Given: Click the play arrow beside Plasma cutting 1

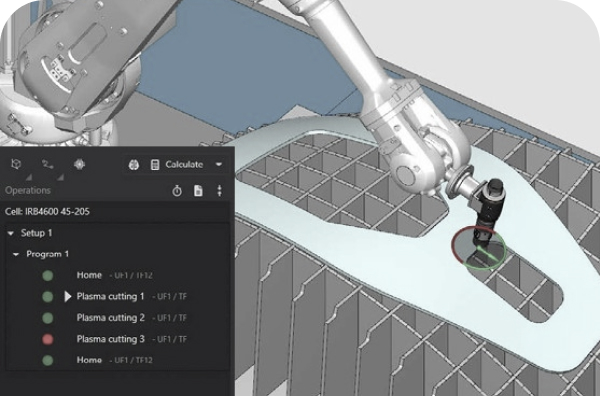Looking at the screenshot, I should click(x=68, y=297).
